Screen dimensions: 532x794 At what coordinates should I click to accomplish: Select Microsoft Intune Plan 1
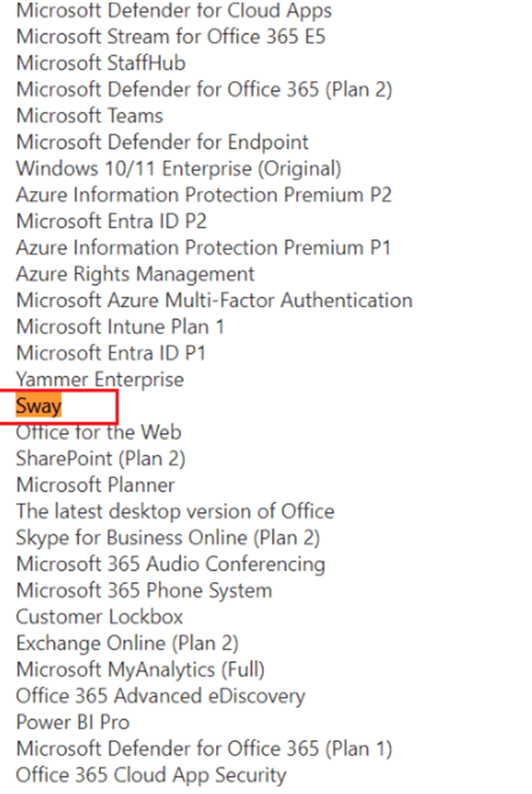[120, 327]
